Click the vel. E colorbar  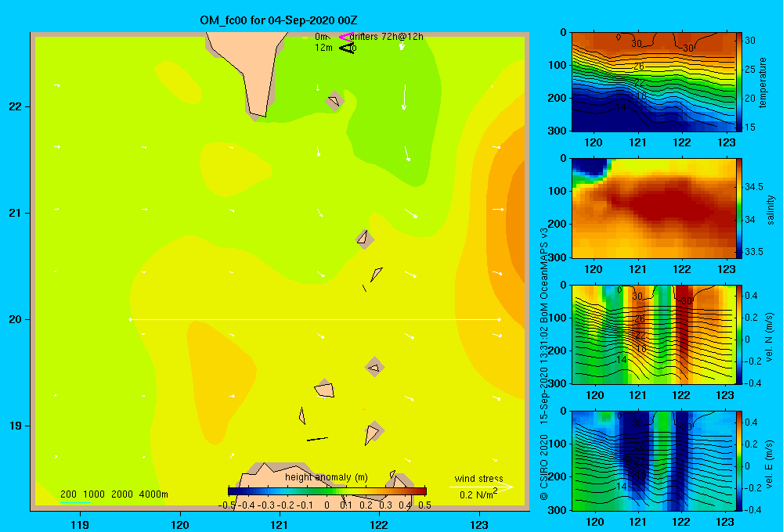point(739,461)
